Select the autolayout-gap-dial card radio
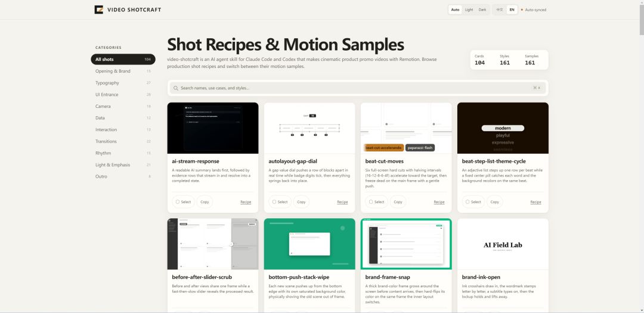Viewport: 644px width, 313px height. [x=274, y=202]
